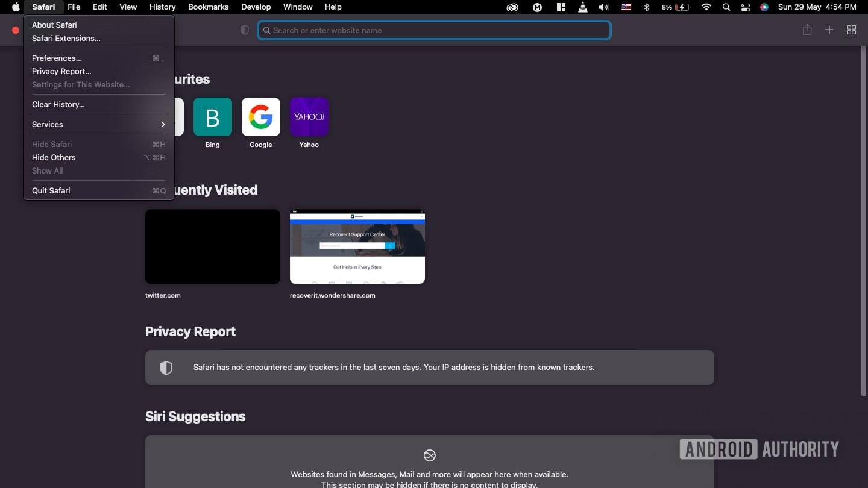Open the Wi-Fi menu
The image size is (868, 488).
tap(706, 7)
